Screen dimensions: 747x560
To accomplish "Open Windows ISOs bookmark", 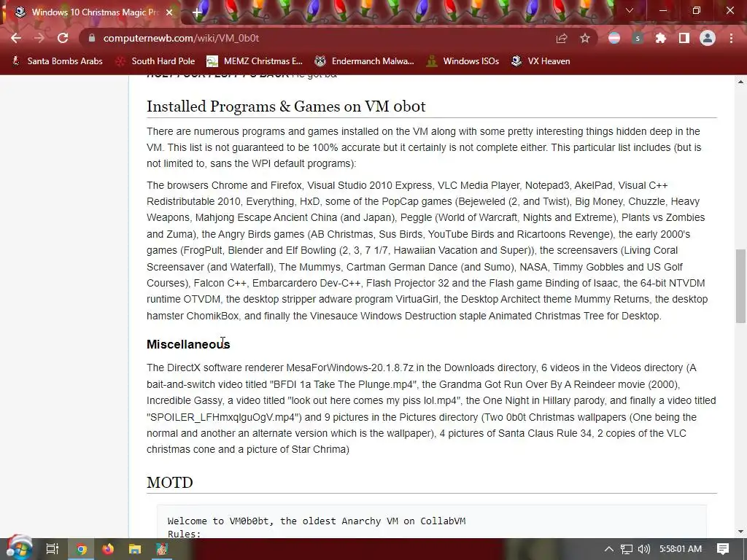I will 462,61.
